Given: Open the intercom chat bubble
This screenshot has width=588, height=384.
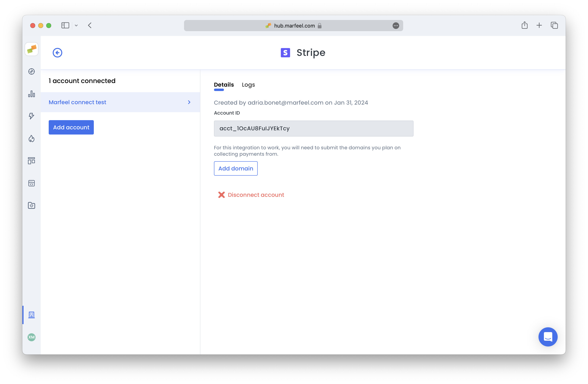Looking at the screenshot, I should pos(548,337).
